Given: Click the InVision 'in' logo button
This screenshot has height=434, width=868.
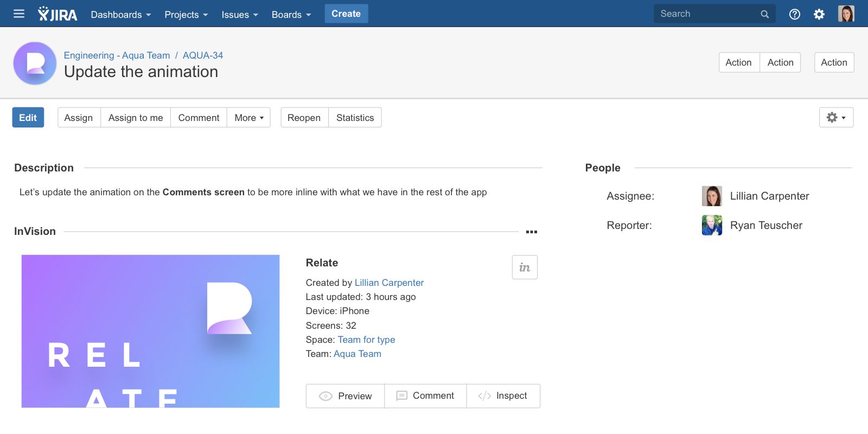Looking at the screenshot, I should pos(525,267).
